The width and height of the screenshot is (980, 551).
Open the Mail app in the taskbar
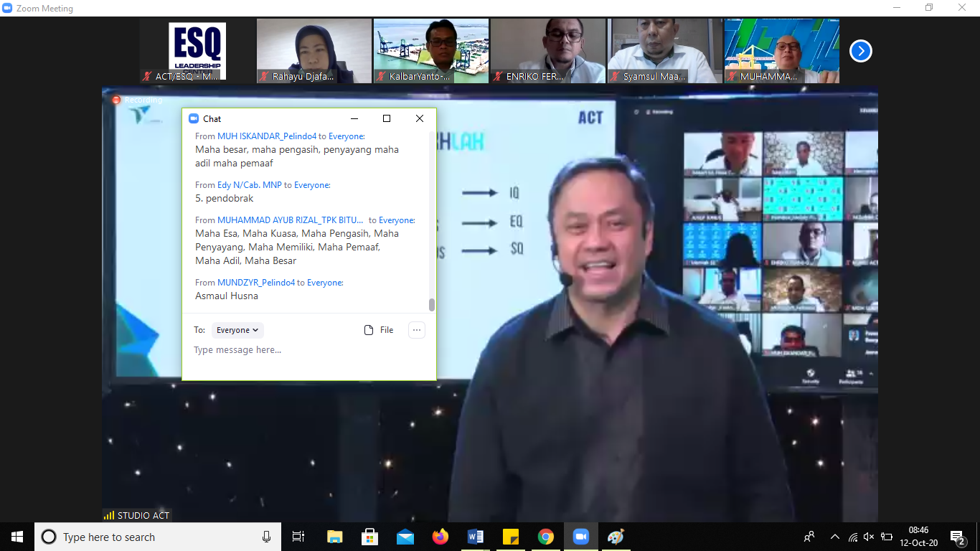405,537
